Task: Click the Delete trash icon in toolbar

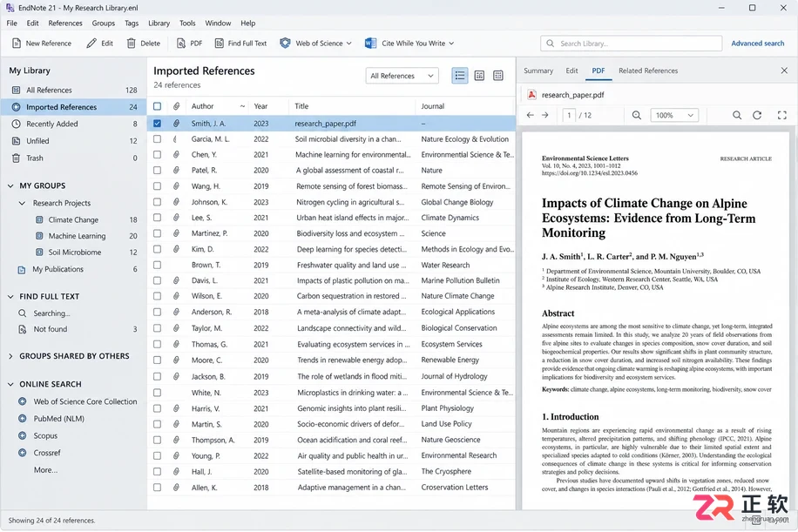Action: pos(132,44)
